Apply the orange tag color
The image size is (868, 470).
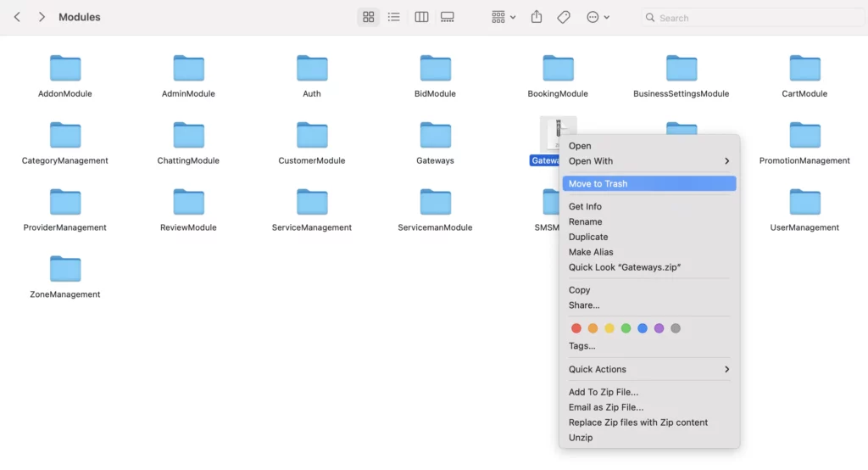click(x=593, y=328)
